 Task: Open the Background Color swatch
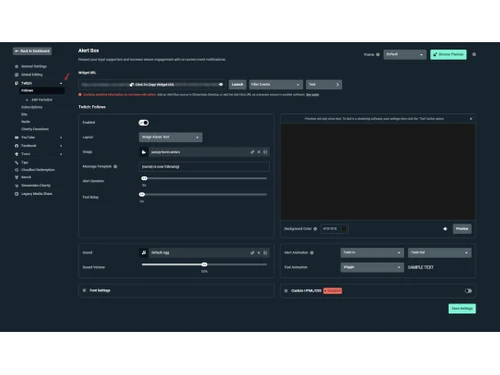coord(344,229)
